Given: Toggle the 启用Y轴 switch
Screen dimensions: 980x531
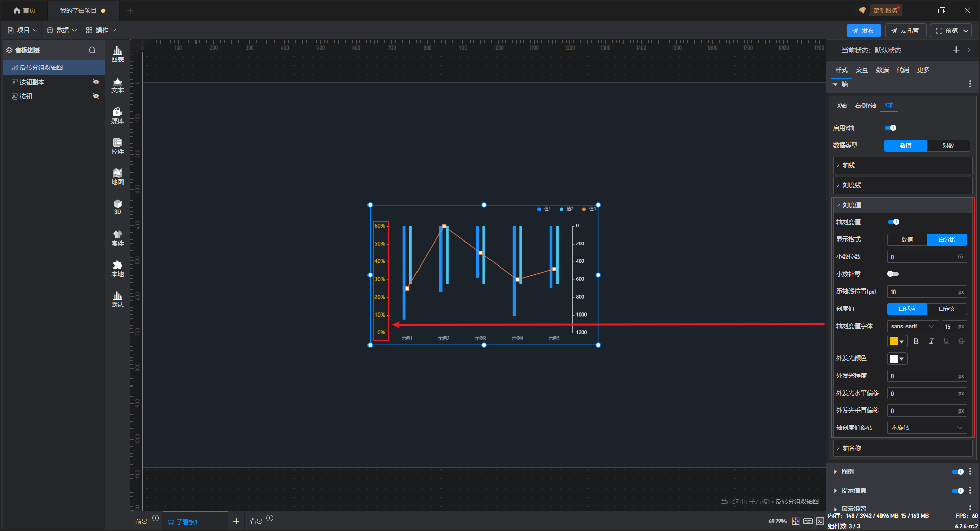Looking at the screenshot, I should pyautogui.click(x=891, y=128).
